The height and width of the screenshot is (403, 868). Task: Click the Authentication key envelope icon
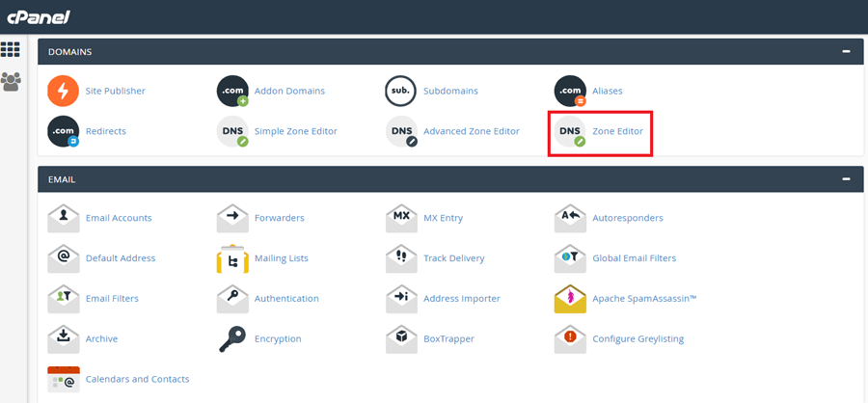(x=232, y=299)
